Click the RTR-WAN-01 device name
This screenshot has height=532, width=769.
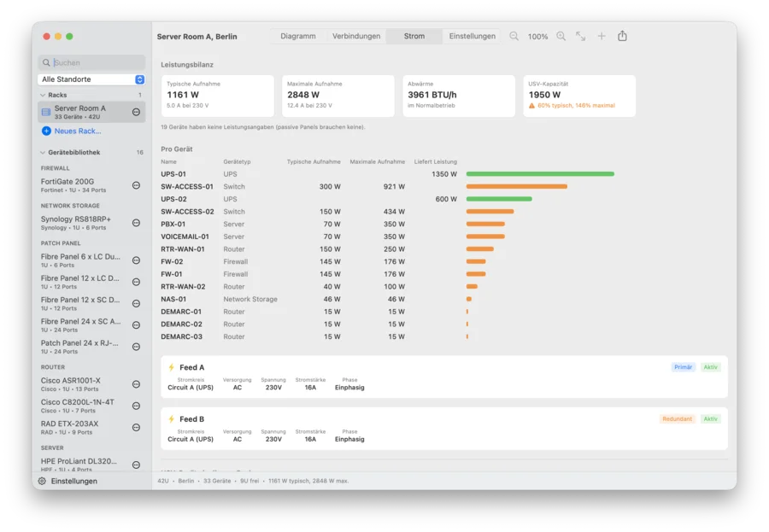(x=183, y=249)
